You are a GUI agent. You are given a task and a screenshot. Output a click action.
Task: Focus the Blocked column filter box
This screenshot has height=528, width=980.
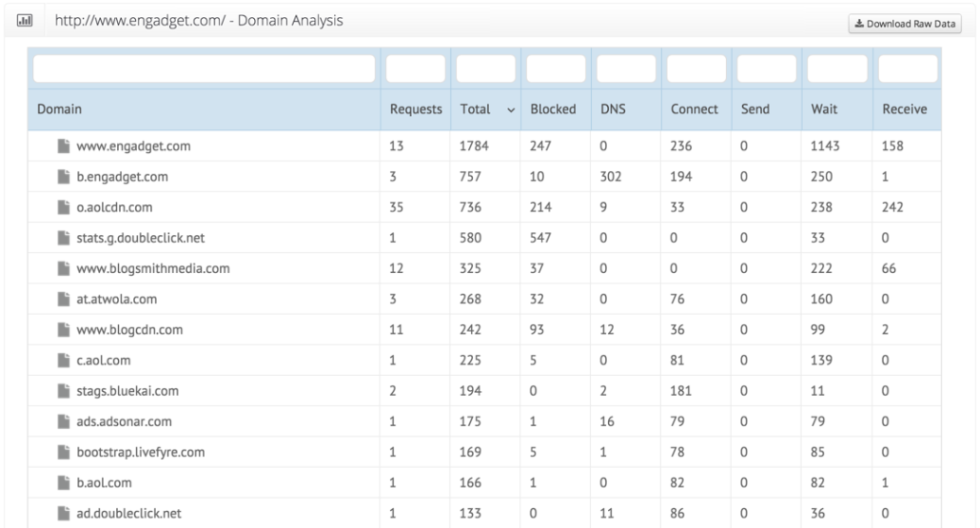556,68
